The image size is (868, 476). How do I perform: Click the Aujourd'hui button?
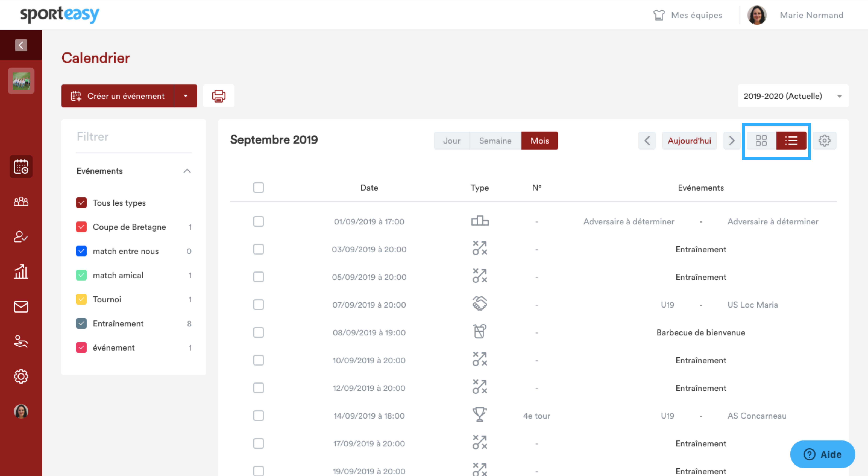click(x=689, y=141)
